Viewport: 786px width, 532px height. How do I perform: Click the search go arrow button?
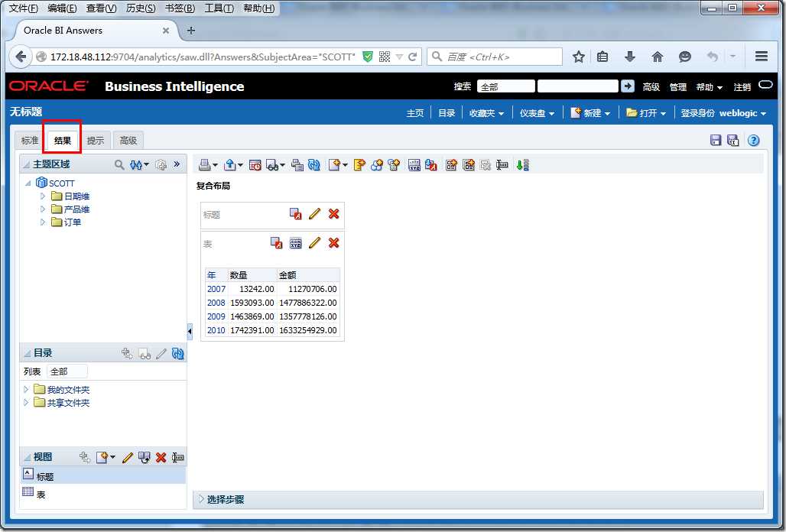(x=628, y=86)
